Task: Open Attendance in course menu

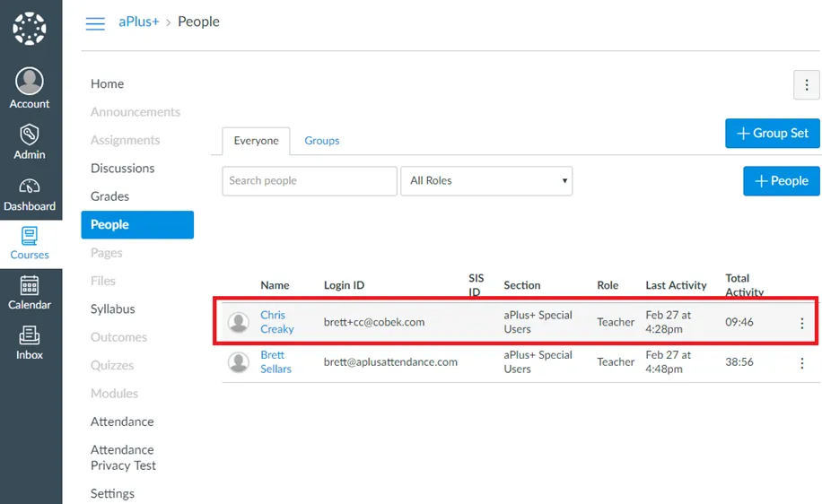Action: [x=122, y=421]
